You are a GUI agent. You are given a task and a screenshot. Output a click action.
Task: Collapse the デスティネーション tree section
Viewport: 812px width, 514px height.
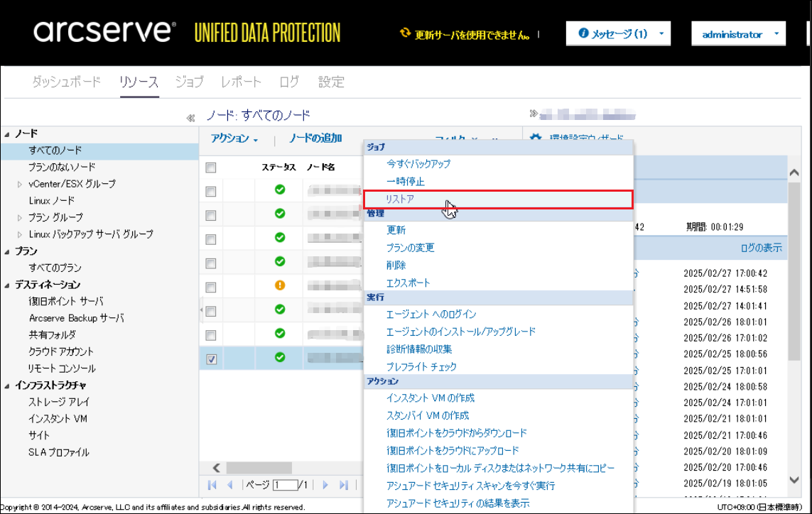point(6,285)
